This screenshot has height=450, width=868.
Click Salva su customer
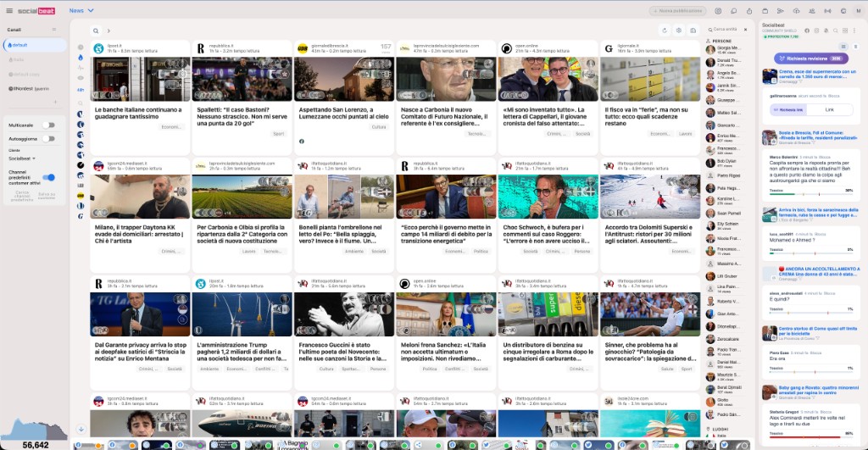(47, 196)
